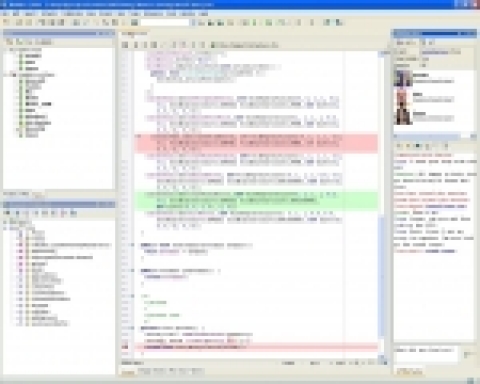Collapse the second top-level node in project tree
480x384 pixels.
(x=14, y=75)
